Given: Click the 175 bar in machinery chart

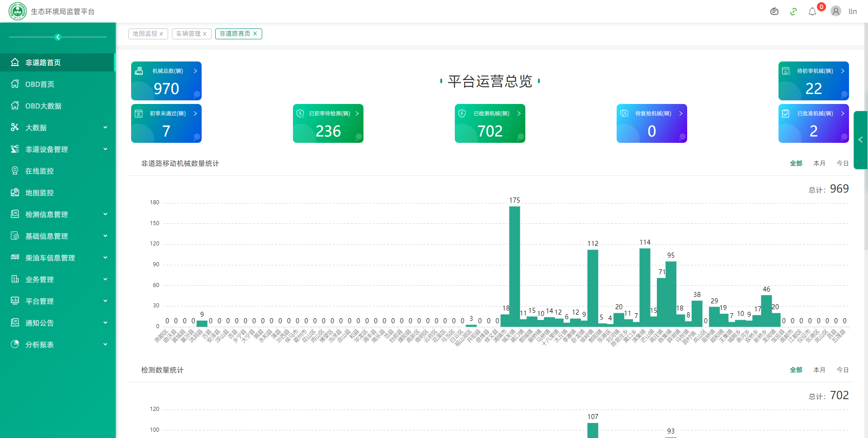Looking at the screenshot, I should pos(514,266).
